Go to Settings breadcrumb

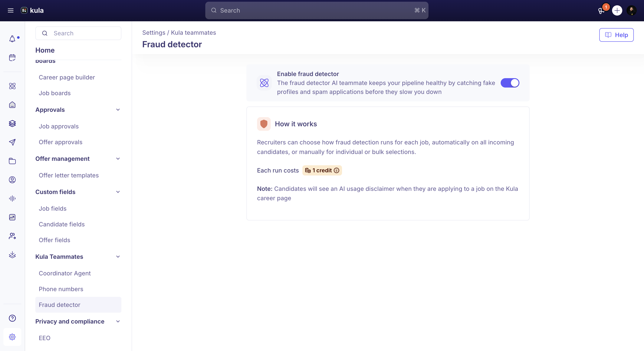pyautogui.click(x=154, y=33)
